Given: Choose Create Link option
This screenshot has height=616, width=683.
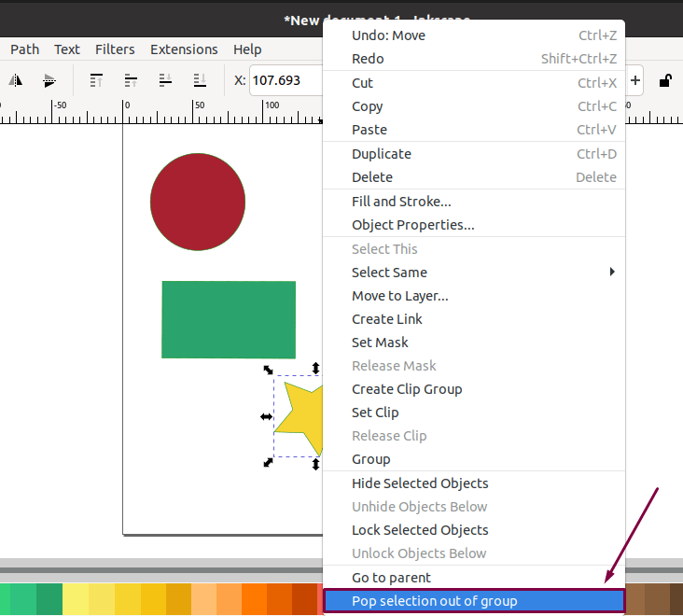Looking at the screenshot, I should tap(474, 319).
